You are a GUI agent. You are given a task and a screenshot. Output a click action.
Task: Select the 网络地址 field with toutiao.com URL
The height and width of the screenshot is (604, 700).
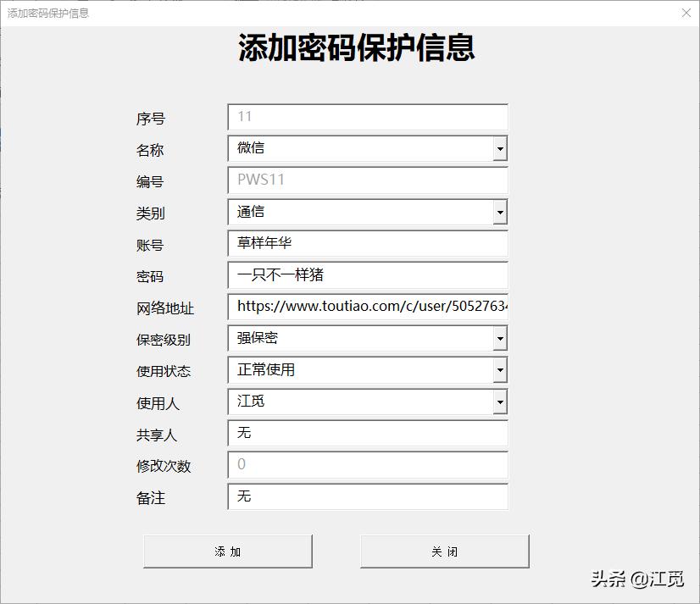point(367,307)
